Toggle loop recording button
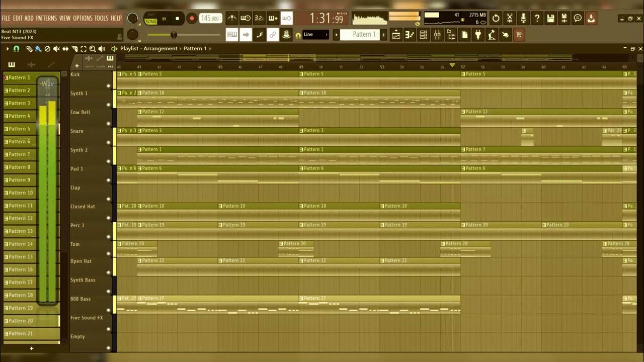Screen dimensions: 644x362 (x=286, y=19)
